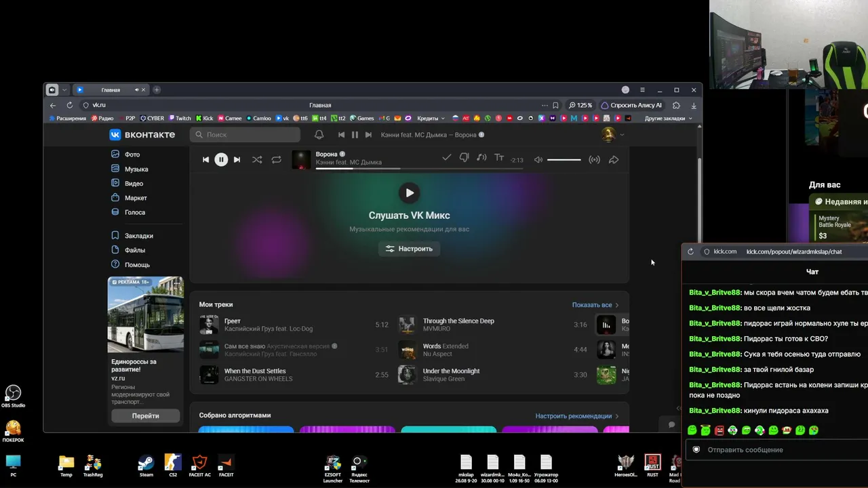Click the VK search field
Image resolution: width=868 pixels, height=488 pixels.
point(245,135)
